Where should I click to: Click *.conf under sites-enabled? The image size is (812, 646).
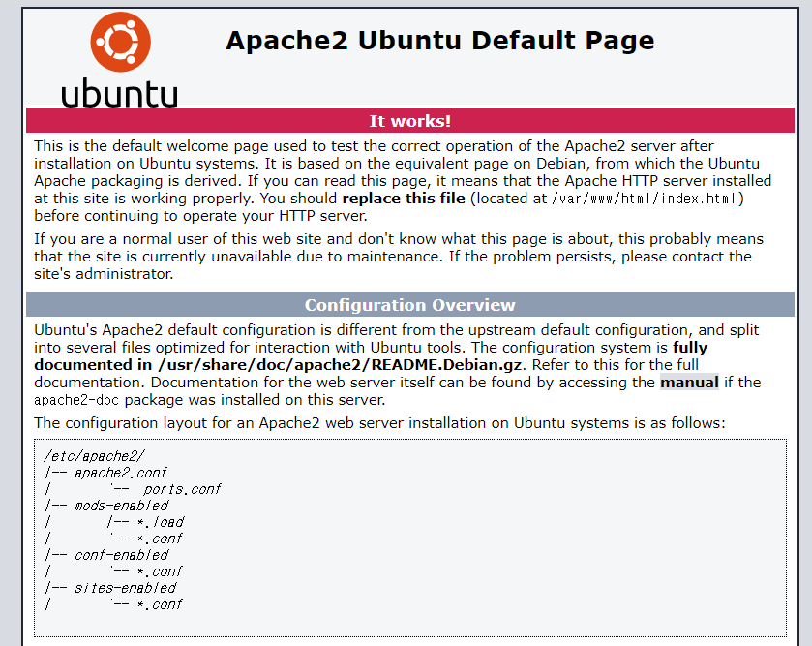click(160, 604)
